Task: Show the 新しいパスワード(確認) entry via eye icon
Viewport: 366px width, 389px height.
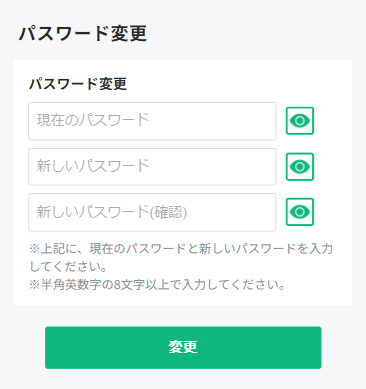Action: click(x=300, y=212)
